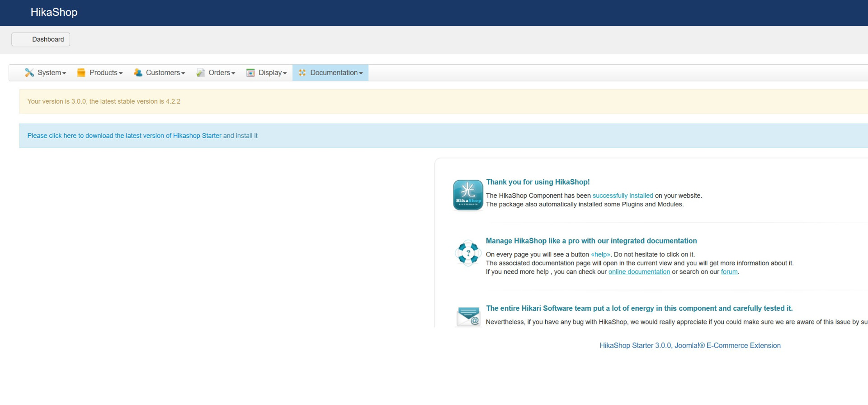This screenshot has width=868, height=405.
Task: Click the «help» highlighted text
Action: click(600, 254)
